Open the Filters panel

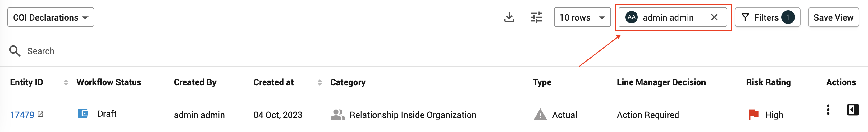click(x=767, y=17)
